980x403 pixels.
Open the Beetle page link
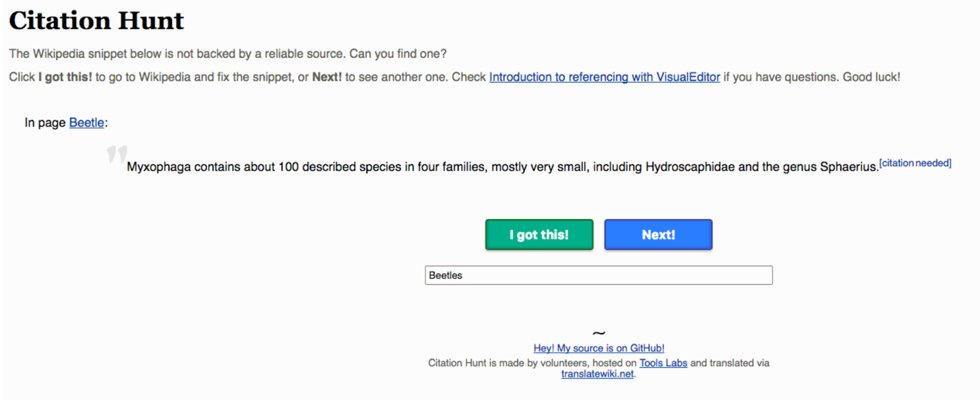pyautogui.click(x=86, y=122)
